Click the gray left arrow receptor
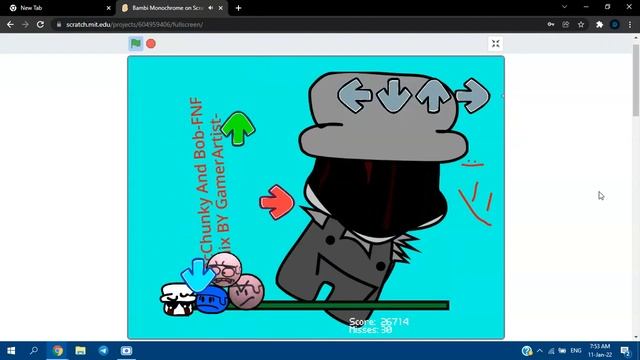Viewport: 640px width, 360px height. 354,96
